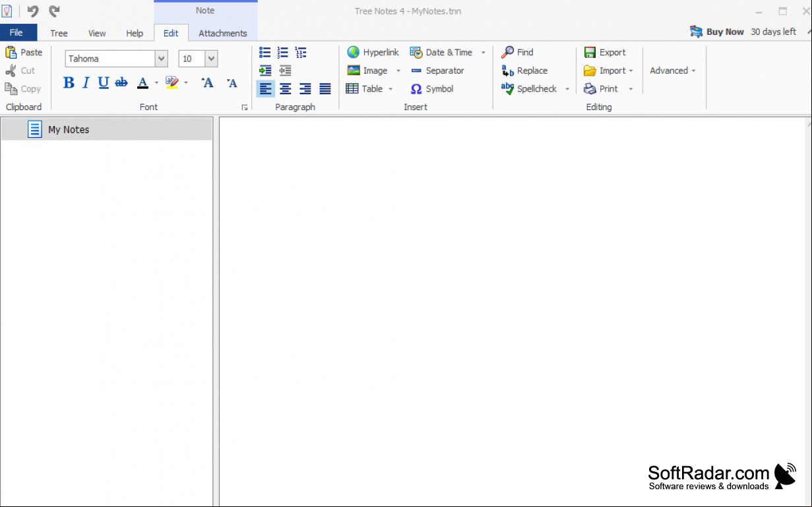Switch to the Tree ribbon tab
The height and width of the screenshot is (507, 812).
(59, 33)
